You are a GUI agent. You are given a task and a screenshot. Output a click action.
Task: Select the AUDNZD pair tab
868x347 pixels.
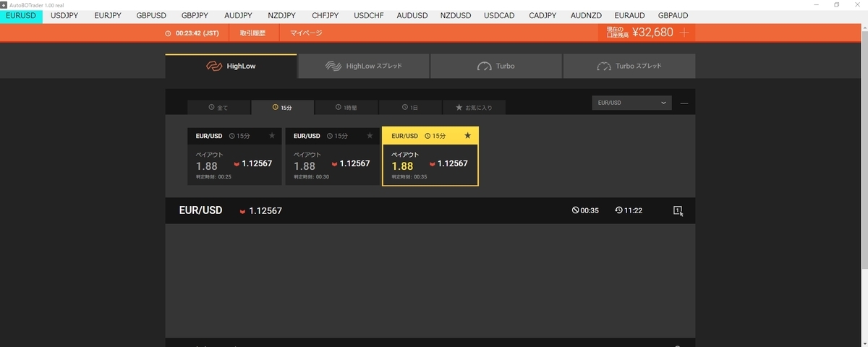[x=586, y=15]
